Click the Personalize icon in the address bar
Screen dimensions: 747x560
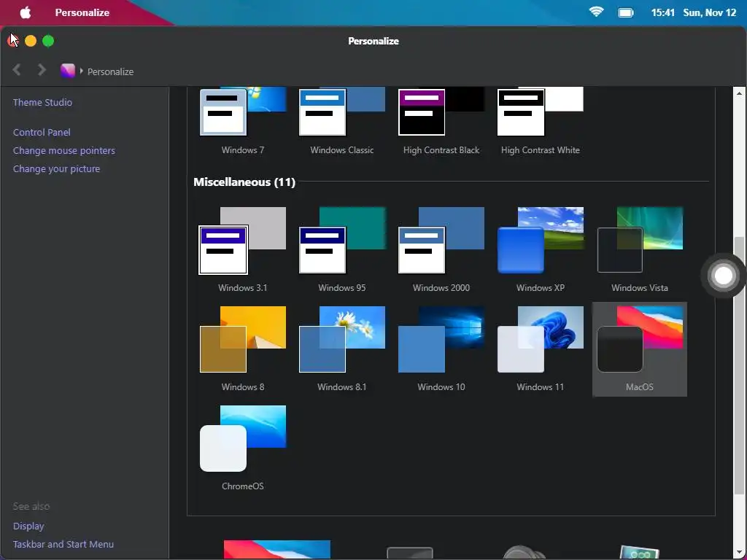click(x=68, y=71)
